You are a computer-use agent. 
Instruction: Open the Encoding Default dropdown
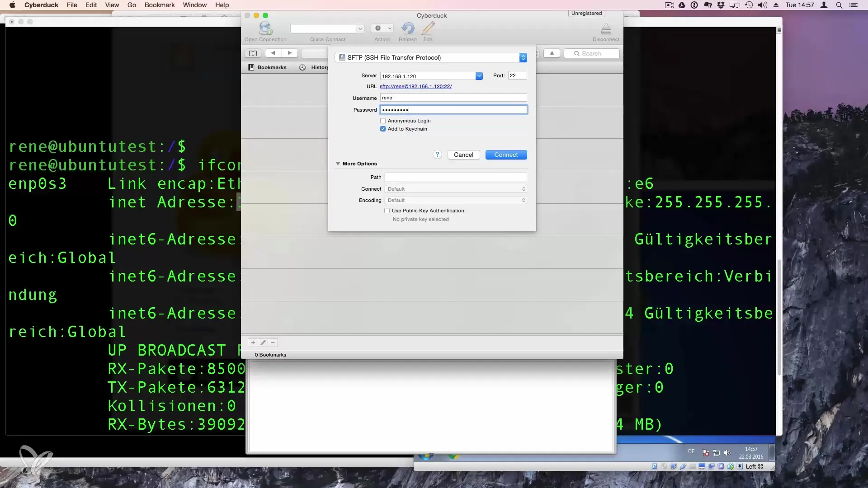coord(456,200)
